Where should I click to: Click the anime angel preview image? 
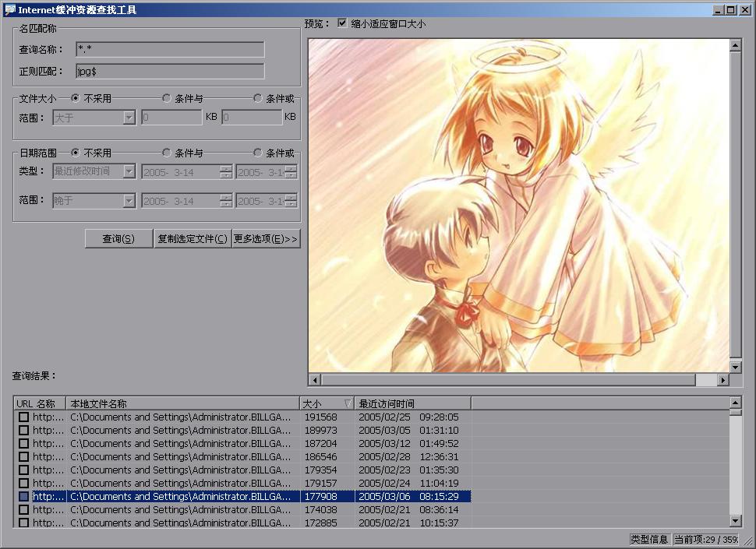tap(519, 205)
